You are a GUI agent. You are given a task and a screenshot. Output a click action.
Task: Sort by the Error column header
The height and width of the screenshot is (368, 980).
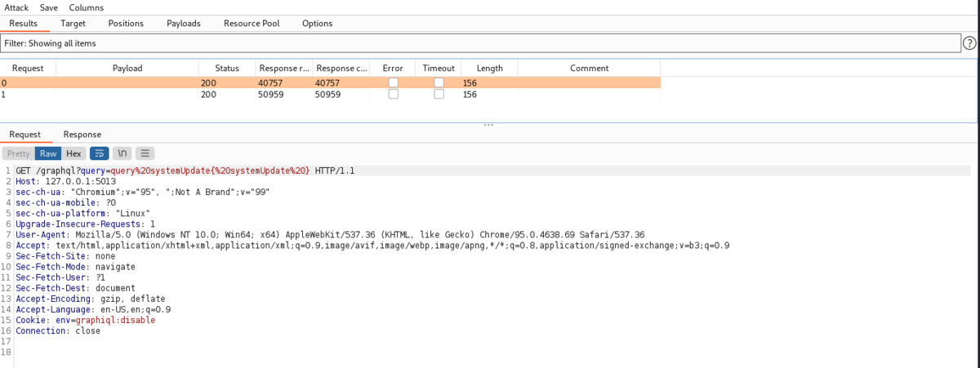tap(393, 69)
